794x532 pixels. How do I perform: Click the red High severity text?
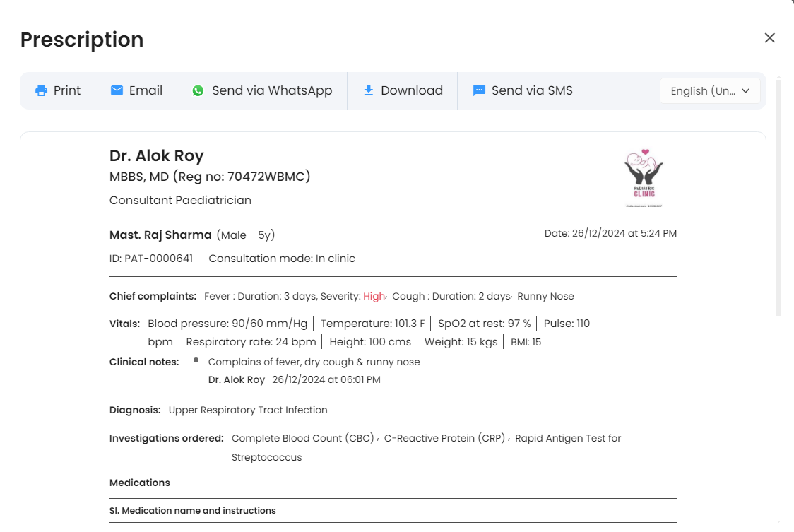coord(374,297)
